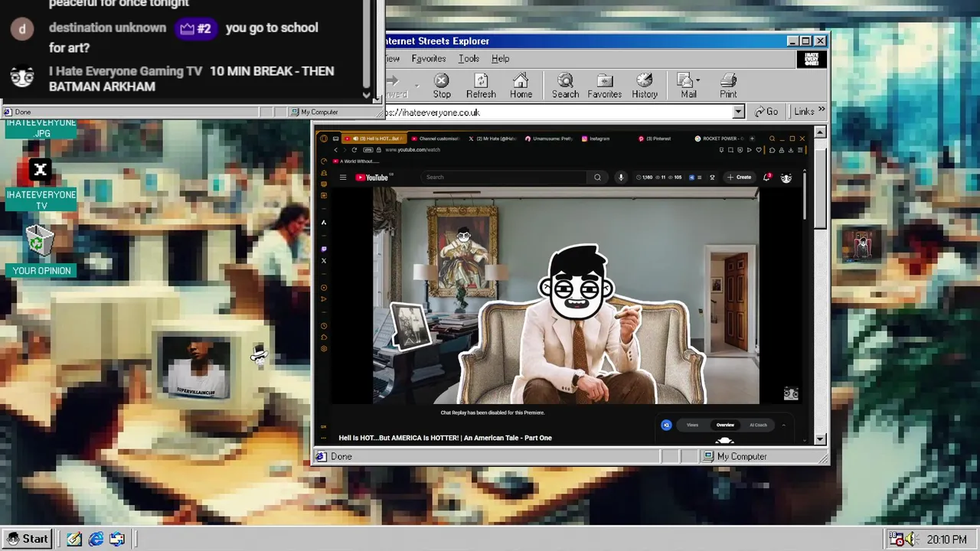
Task: Expand the address bar dropdown arrow
Action: [x=738, y=112]
